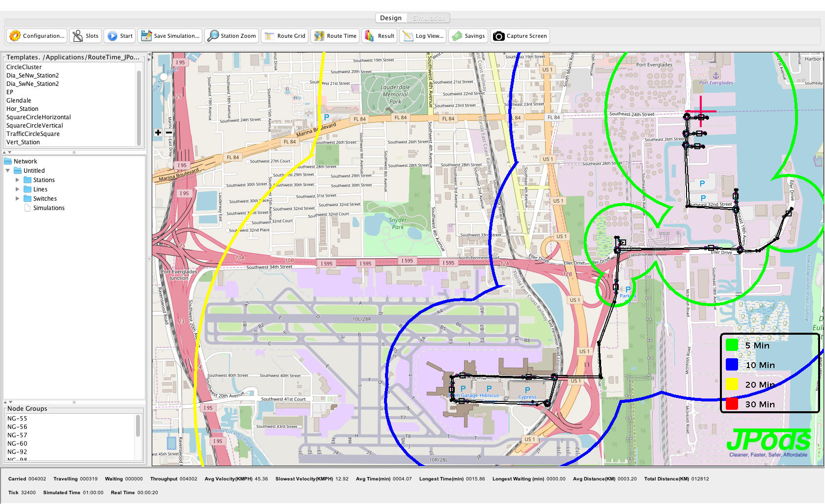This screenshot has height=504, width=825.
Task: Expand the Stations folder
Action: pyautogui.click(x=18, y=180)
